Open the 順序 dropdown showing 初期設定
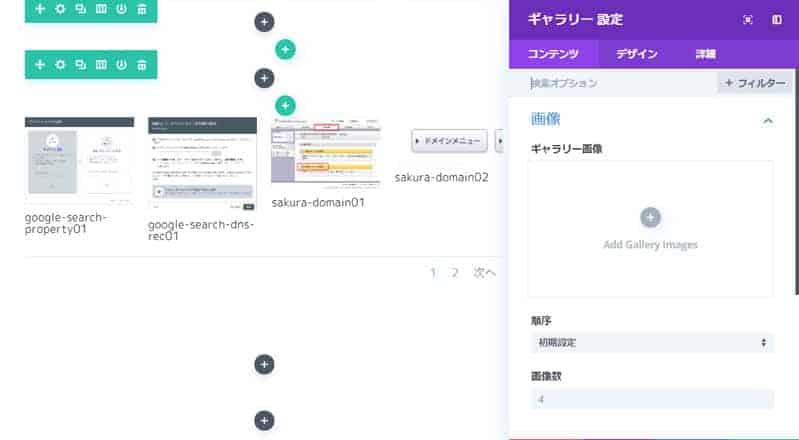This screenshot has height=440, width=799. coord(651,343)
